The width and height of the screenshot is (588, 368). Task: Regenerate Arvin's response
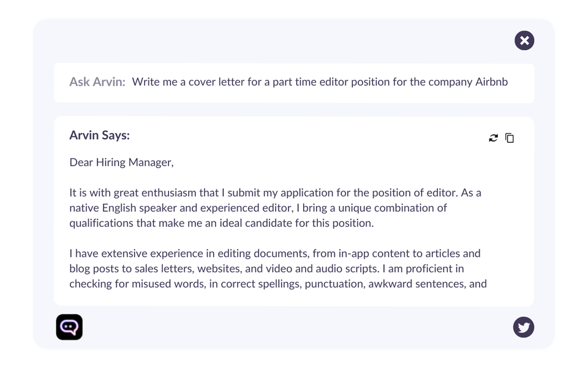pyautogui.click(x=493, y=138)
